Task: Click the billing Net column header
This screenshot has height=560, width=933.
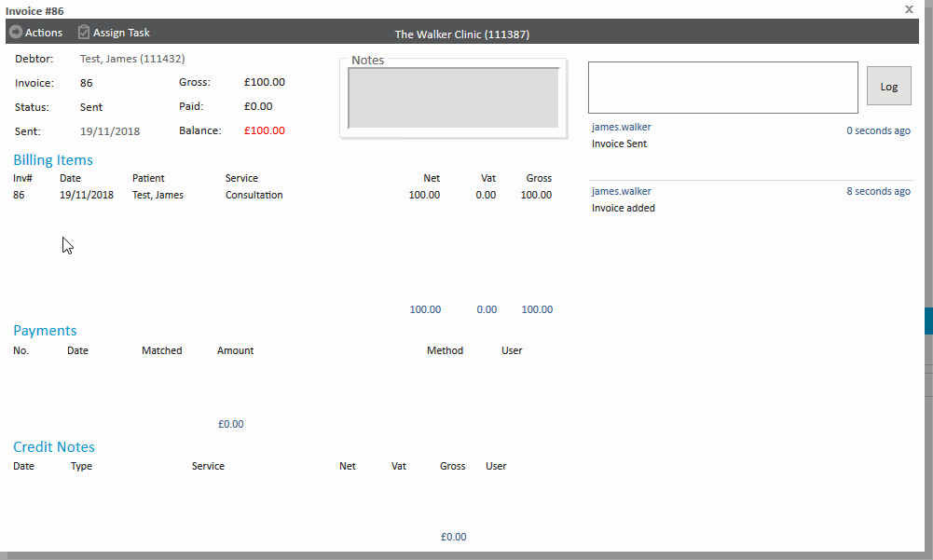Action: point(432,178)
